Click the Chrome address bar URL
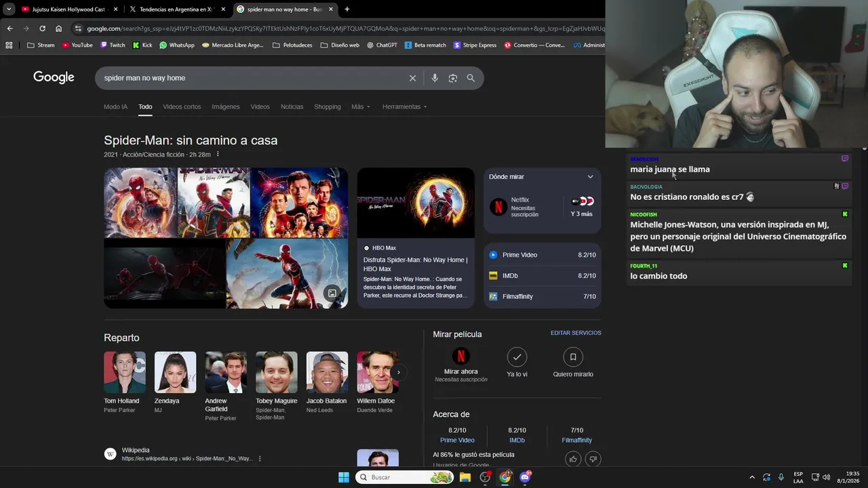 click(x=344, y=28)
